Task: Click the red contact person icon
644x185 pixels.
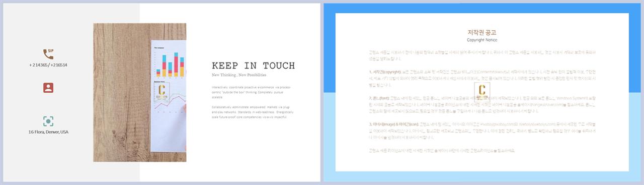Action: click(48, 88)
